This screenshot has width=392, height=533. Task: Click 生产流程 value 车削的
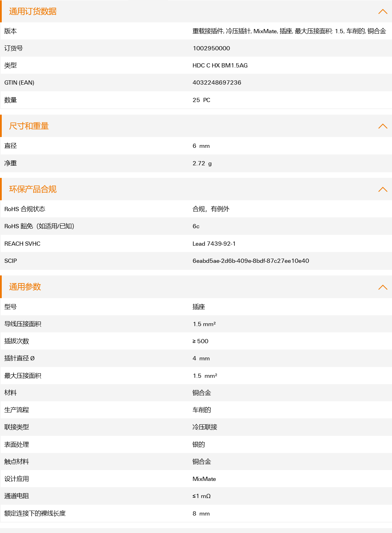(x=202, y=410)
